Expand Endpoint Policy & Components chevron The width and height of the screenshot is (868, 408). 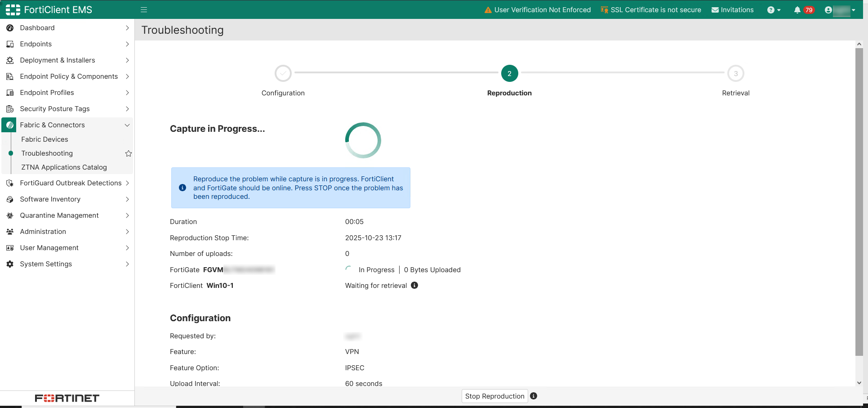[x=127, y=76]
